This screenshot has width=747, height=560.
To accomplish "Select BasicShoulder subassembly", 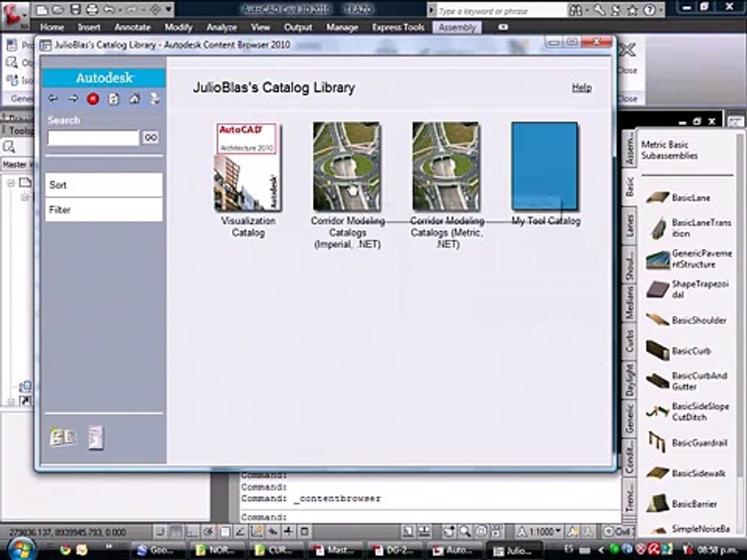I will tap(686, 320).
